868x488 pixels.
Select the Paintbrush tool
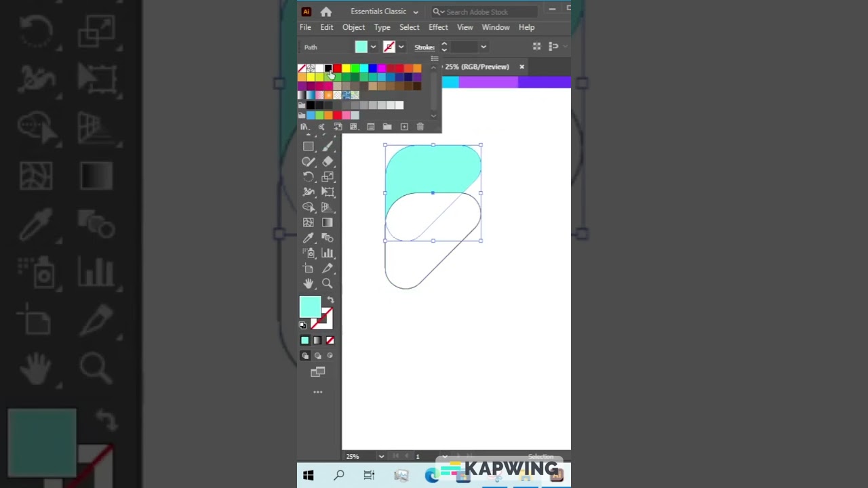click(x=328, y=146)
